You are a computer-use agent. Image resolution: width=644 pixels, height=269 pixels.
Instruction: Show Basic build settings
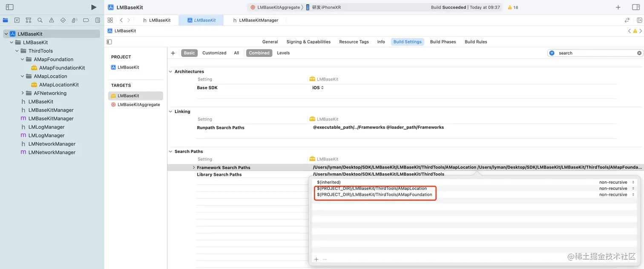[189, 53]
